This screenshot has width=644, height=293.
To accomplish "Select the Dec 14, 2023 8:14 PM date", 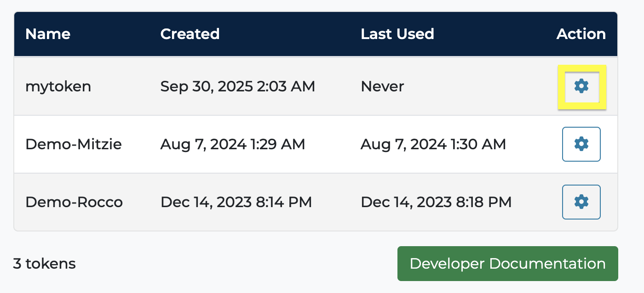I will [236, 202].
